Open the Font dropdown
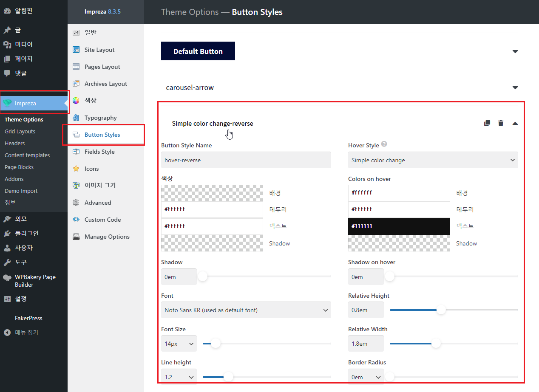The image size is (539, 392). coord(246,310)
